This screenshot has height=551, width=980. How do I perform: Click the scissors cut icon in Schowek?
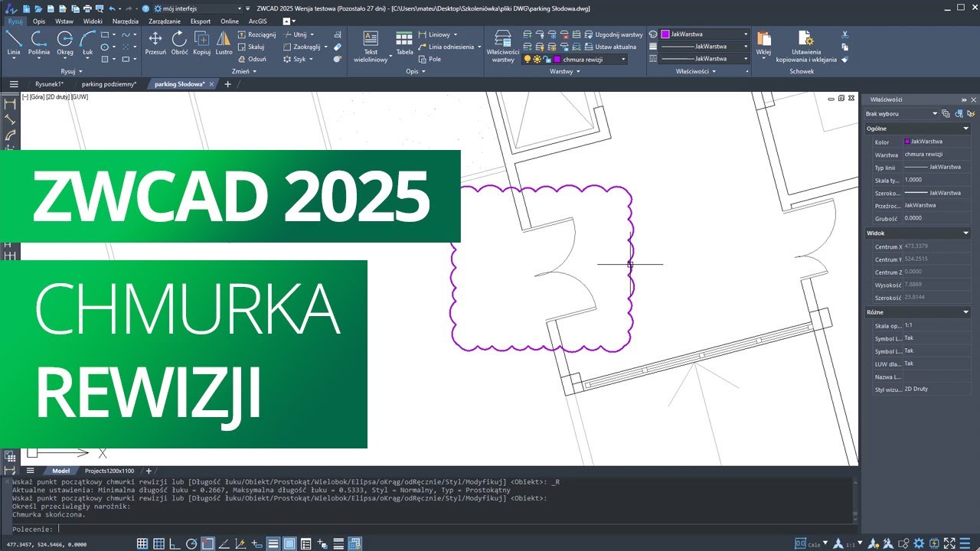(x=844, y=34)
